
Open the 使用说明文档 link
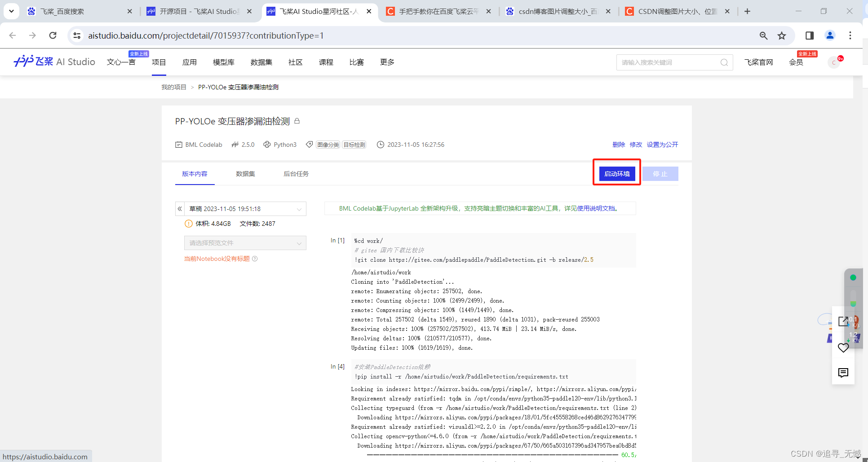coord(597,208)
